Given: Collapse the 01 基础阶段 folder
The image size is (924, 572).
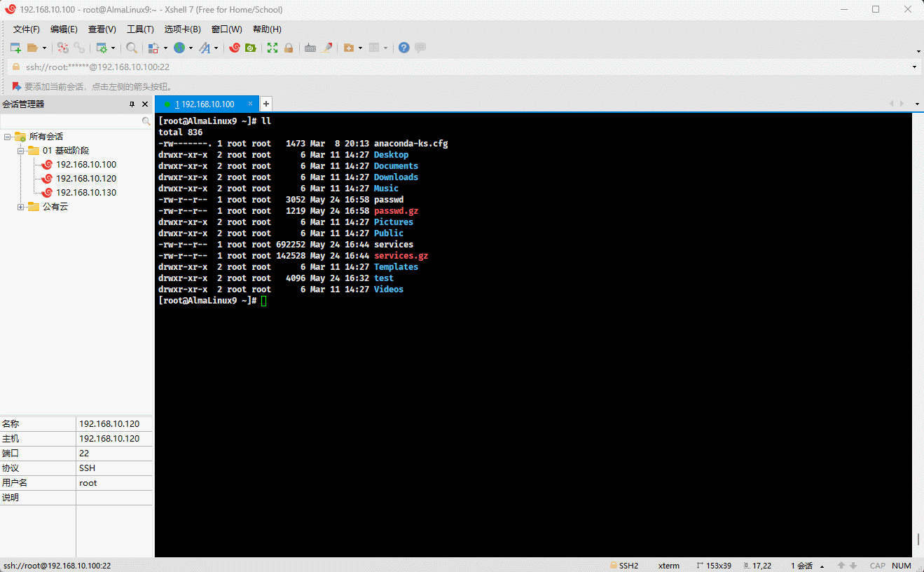Looking at the screenshot, I should pos(21,151).
